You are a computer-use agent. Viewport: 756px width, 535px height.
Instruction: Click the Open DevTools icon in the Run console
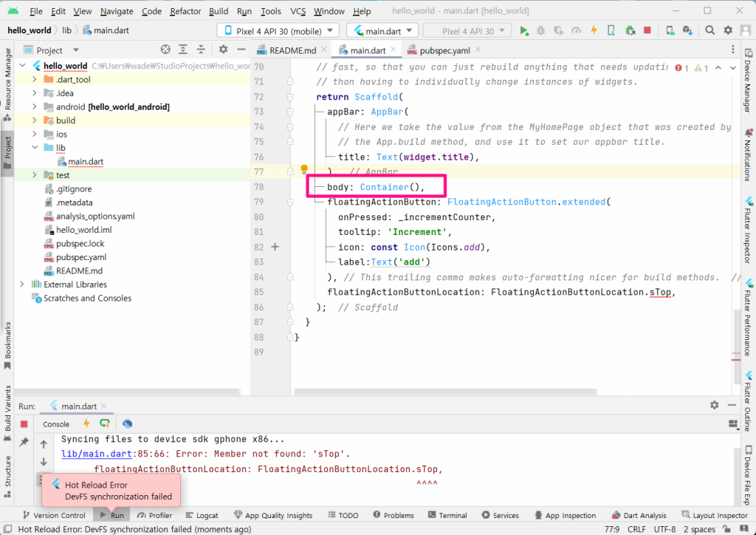128,423
